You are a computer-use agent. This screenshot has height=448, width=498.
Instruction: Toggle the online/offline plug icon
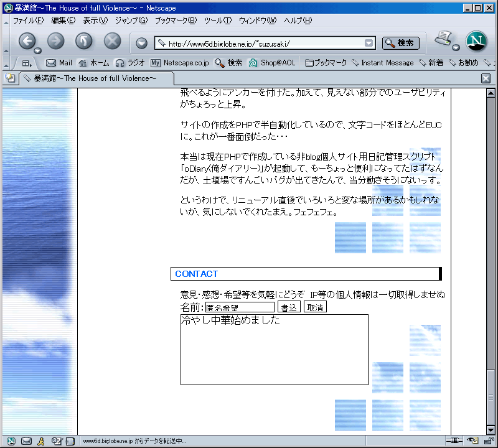(454, 441)
